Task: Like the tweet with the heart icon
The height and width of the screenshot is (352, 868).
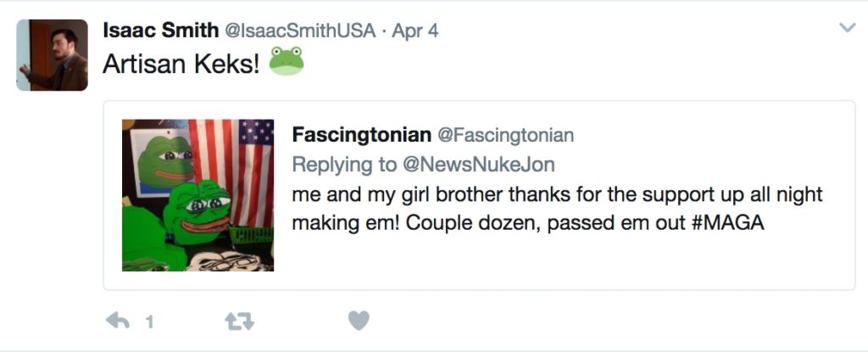Action: coord(359,321)
